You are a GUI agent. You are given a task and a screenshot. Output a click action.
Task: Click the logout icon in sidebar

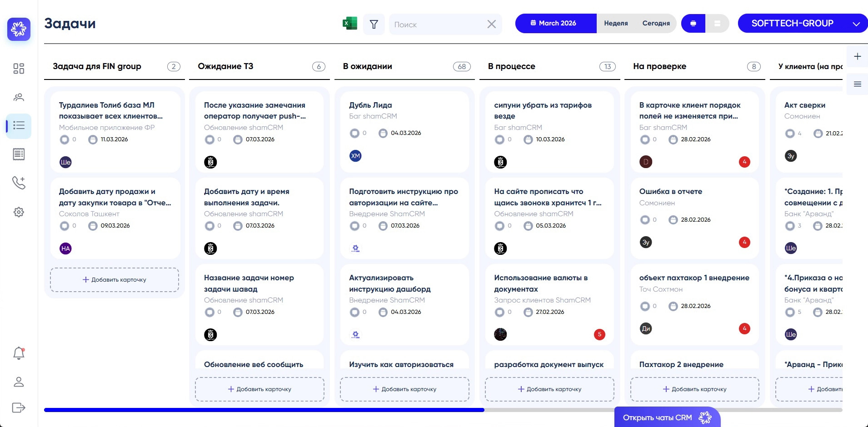click(x=19, y=407)
